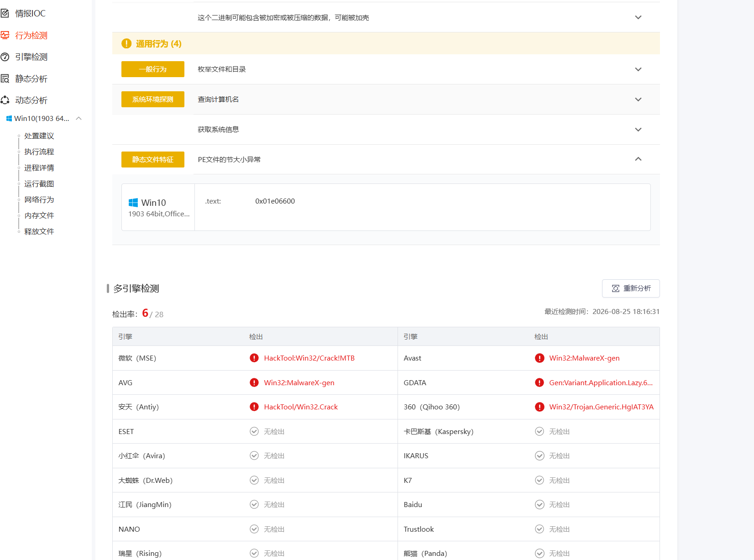Screen dimensions: 754x560
Task: Click the 重新分析 button
Action: tap(631, 288)
